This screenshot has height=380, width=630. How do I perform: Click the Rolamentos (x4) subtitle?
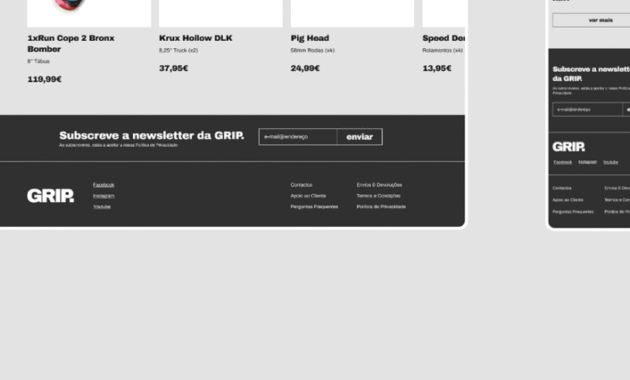442,50
